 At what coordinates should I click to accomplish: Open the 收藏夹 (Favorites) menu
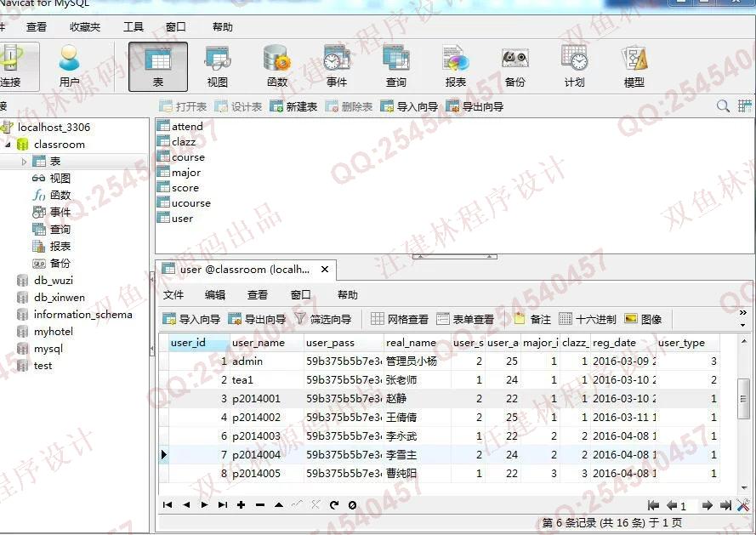tap(85, 27)
